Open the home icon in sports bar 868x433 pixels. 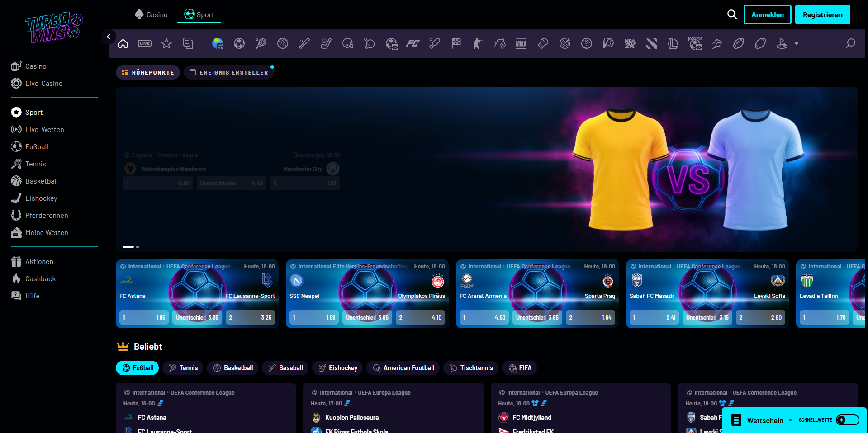click(x=123, y=43)
